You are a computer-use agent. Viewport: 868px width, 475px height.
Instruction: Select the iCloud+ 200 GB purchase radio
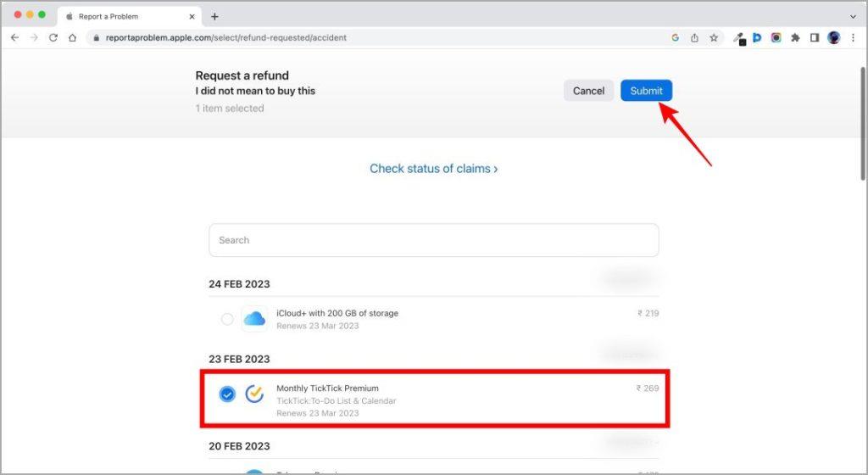[227, 319]
